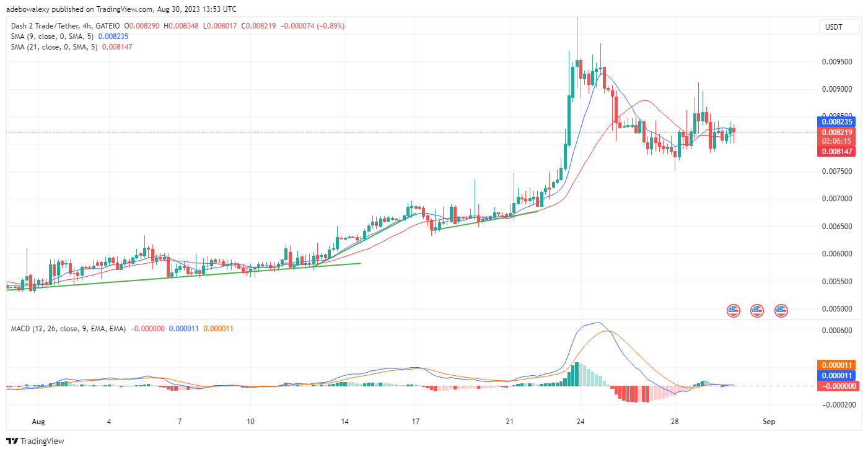The width and height of the screenshot is (868, 452).
Task: Click the 10 date on the time axis
Action: 250,420
